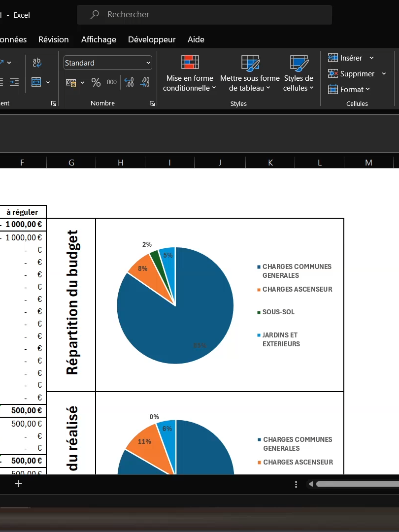Screen dimensions: 399x532
Task: Open the Révision ribbon tab
Action: [x=53, y=39]
